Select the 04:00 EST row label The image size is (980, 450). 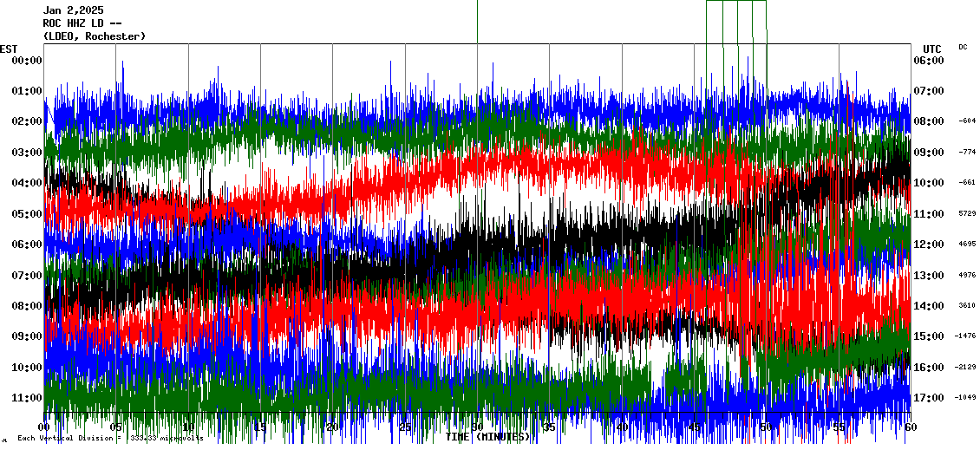[x=27, y=183]
